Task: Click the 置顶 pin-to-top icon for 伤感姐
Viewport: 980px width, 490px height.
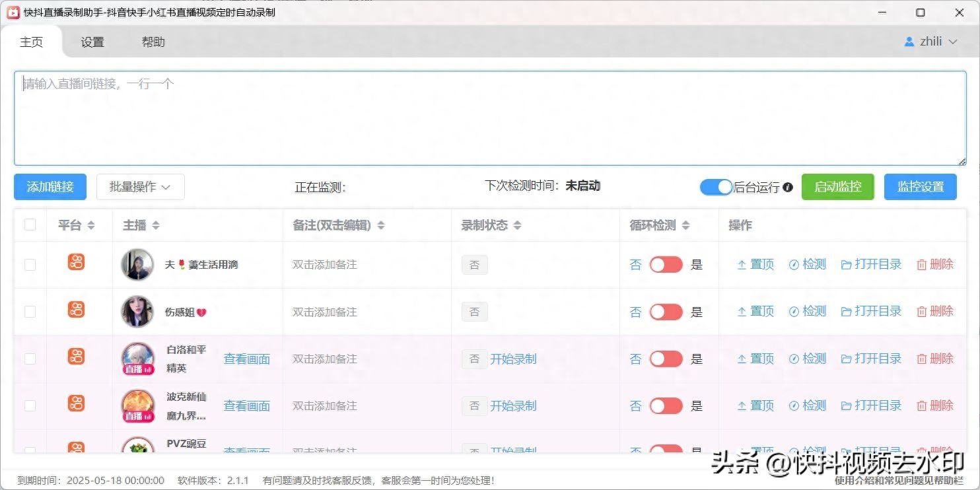Action: pos(742,312)
